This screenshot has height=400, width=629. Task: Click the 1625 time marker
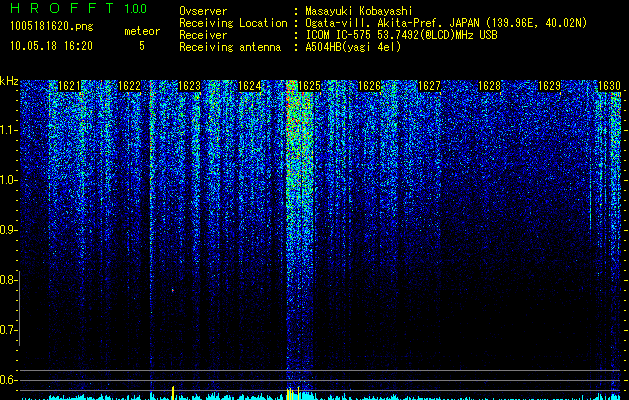click(309, 86)
